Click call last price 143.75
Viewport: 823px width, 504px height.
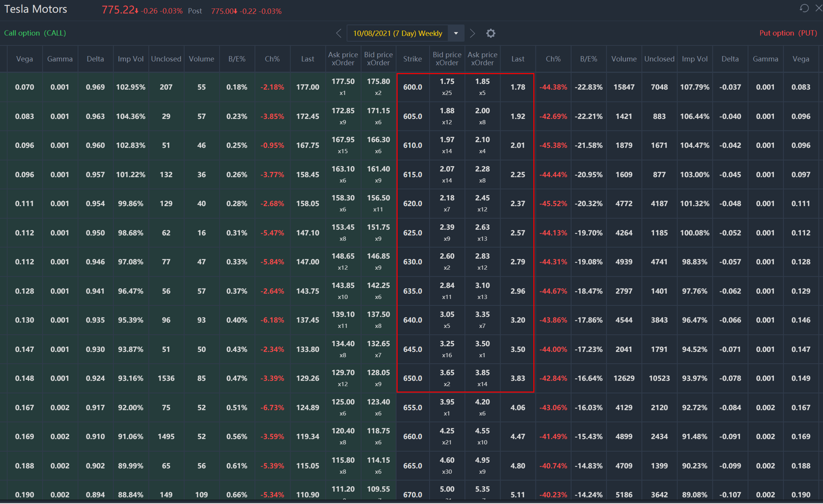[308, 291]
